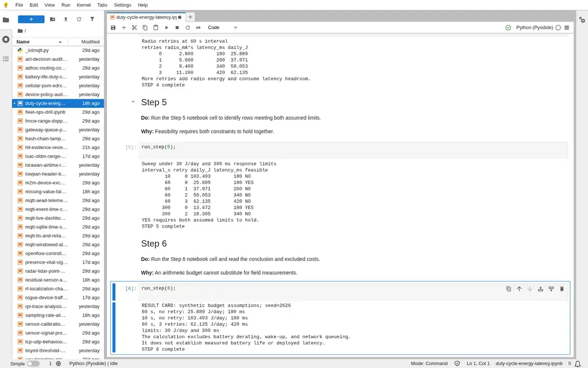Sort file list by Name column
This screenshot has height=368, width=588.
pyautogui.click(x=39, y=42)
